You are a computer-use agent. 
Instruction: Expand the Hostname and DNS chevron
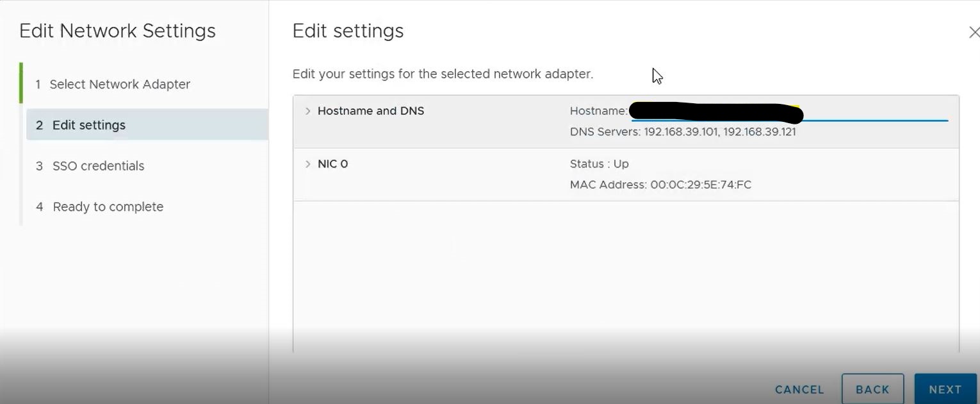[307, 111]
